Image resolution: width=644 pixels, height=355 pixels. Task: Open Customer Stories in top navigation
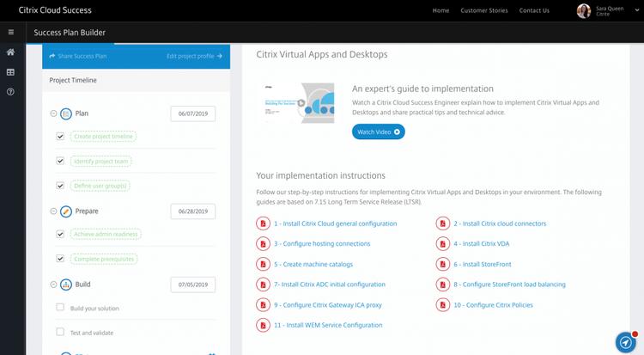point(484,10)
